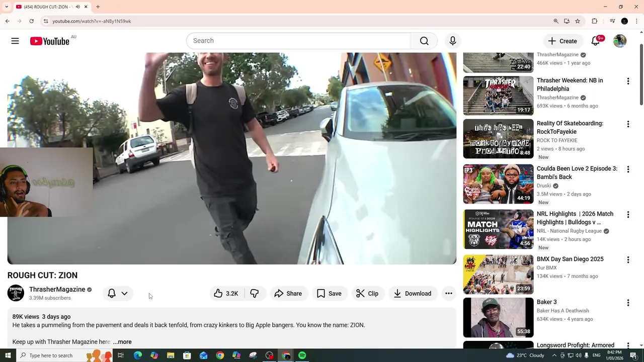The width and height of the screenshot is (644, 362).
Task: Go back in browser
Action: pos(7,21)
